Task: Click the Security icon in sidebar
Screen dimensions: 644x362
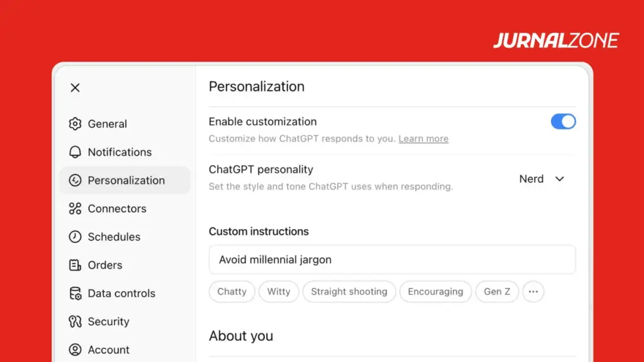Action: 75,322
